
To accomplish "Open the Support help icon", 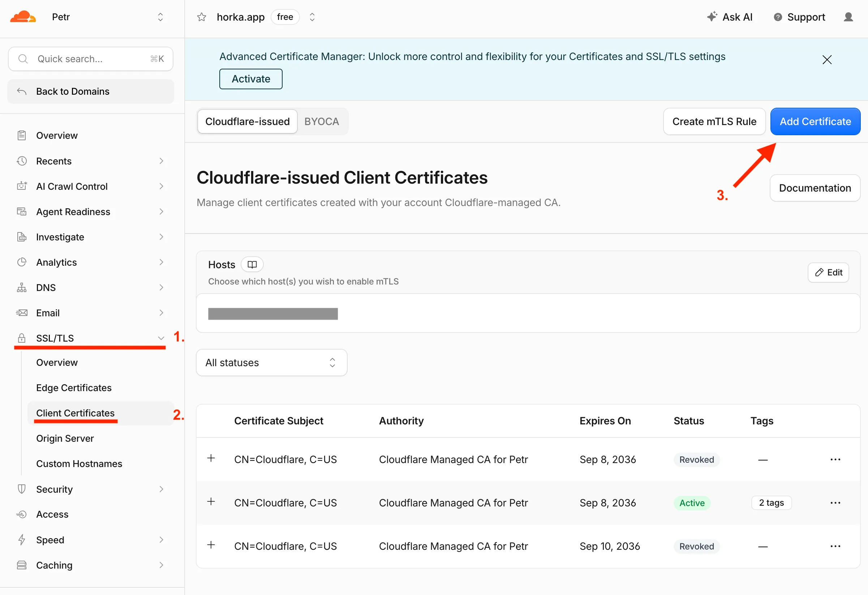I will point(778,17).
